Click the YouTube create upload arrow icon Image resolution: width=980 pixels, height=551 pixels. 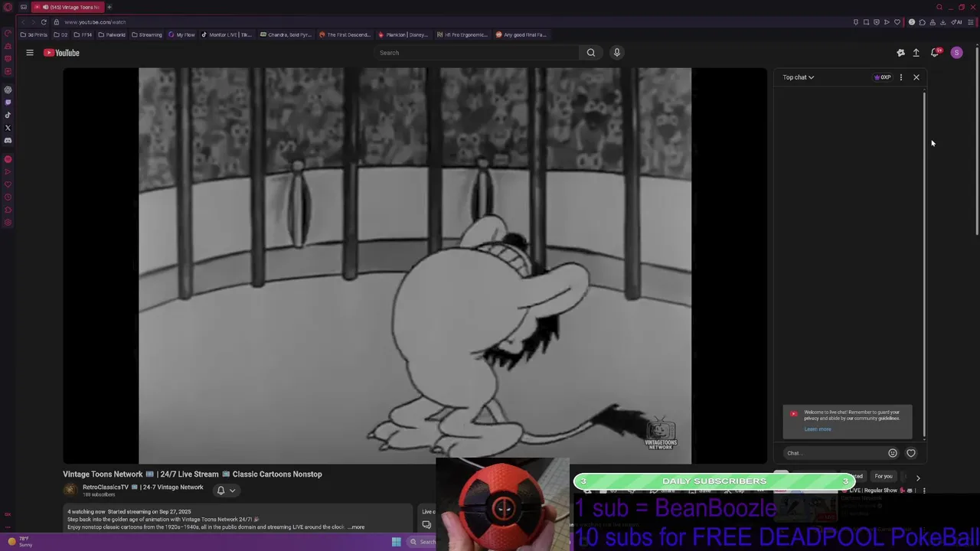coord(916,53)
